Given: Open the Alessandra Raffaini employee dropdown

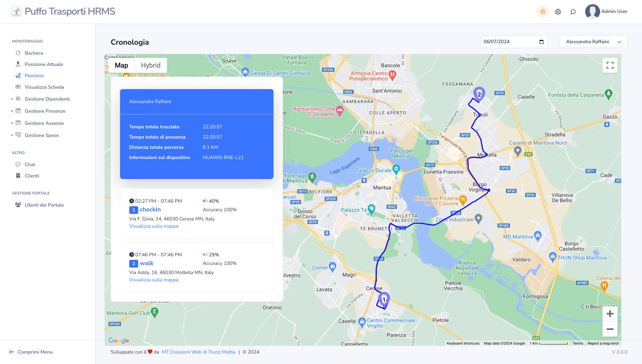Looking at the screenshot, I should click(x=593, y=42).
